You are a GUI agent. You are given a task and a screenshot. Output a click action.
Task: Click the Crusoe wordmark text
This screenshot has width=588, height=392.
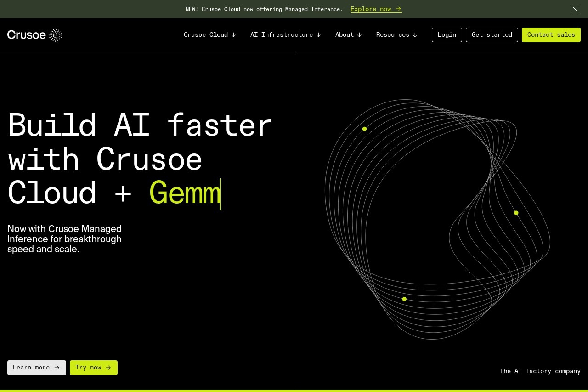click(x=27, y=35)
